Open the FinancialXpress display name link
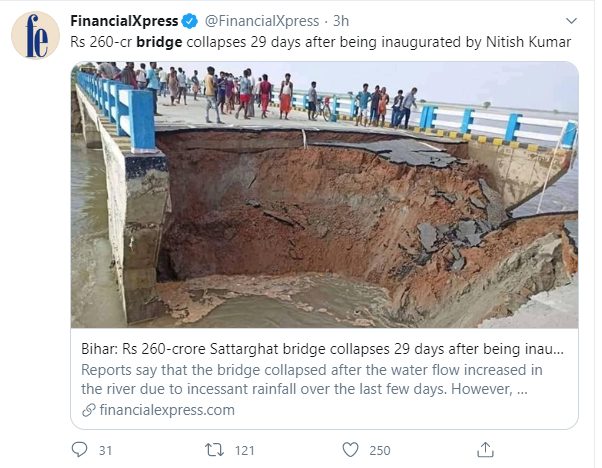This screenshot has width=602, height=468. tap(124, 20)
